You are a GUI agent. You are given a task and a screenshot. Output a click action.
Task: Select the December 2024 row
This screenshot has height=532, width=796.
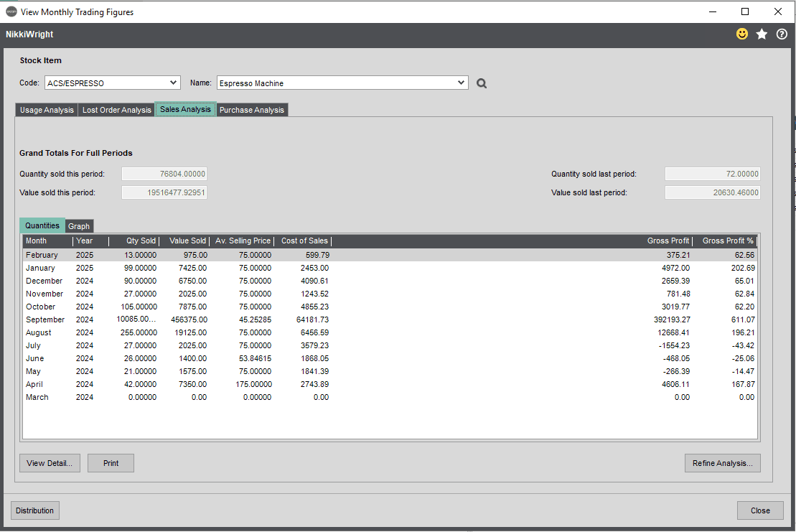coord(390,281)
